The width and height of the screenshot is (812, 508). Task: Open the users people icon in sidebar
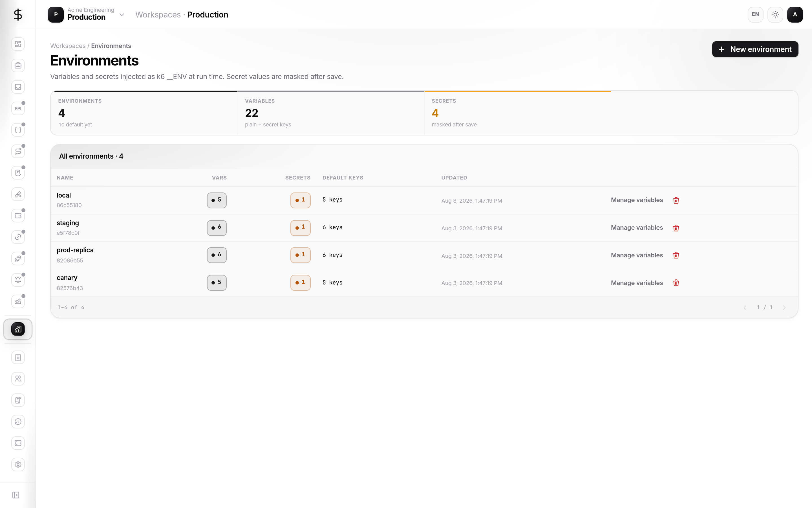pos(18,379)
